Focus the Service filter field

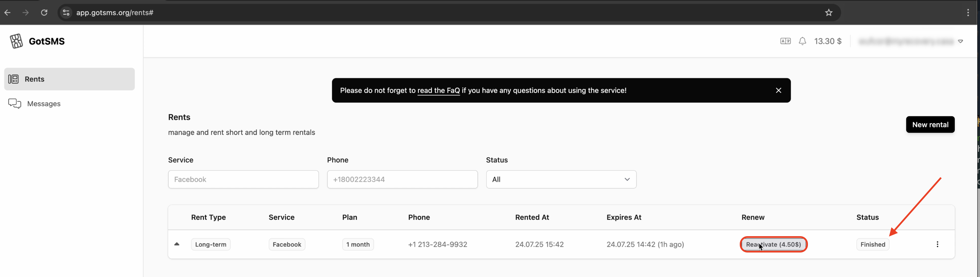click(243, 179)
